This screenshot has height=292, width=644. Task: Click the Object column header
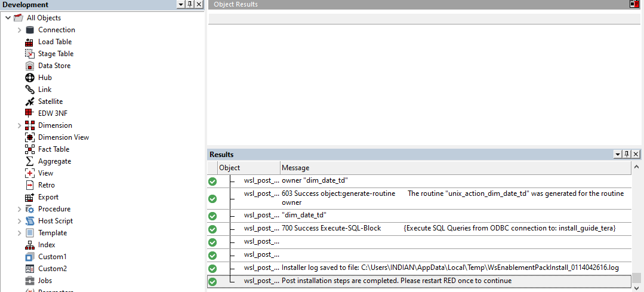(249, 168)
